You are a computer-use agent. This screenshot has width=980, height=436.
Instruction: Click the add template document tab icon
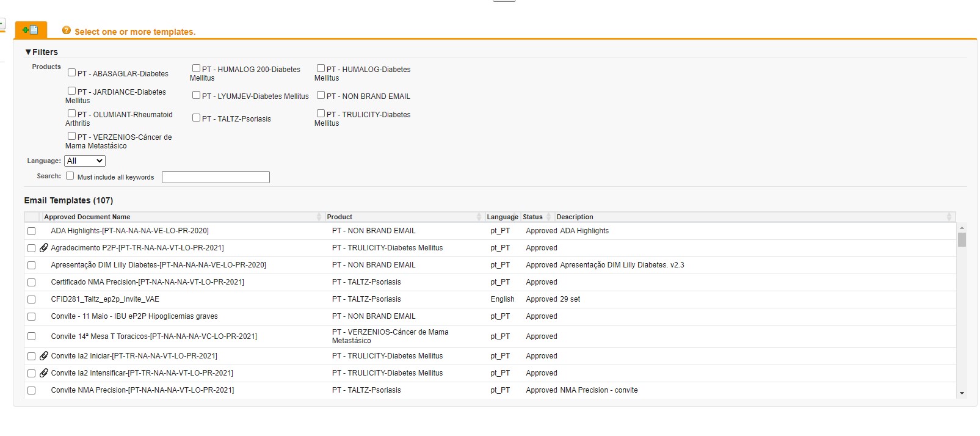pyautogui.click(x=31, y=30)
